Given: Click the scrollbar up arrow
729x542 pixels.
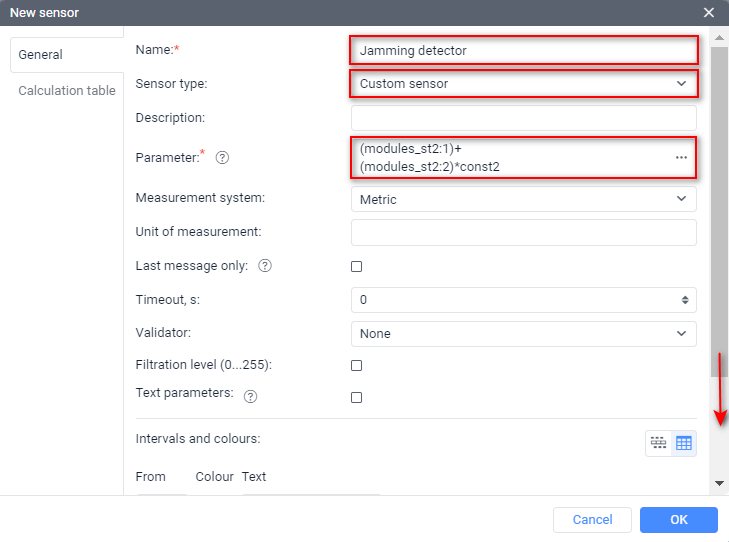Looking at the screenshot, I should (x=719, y=37).
